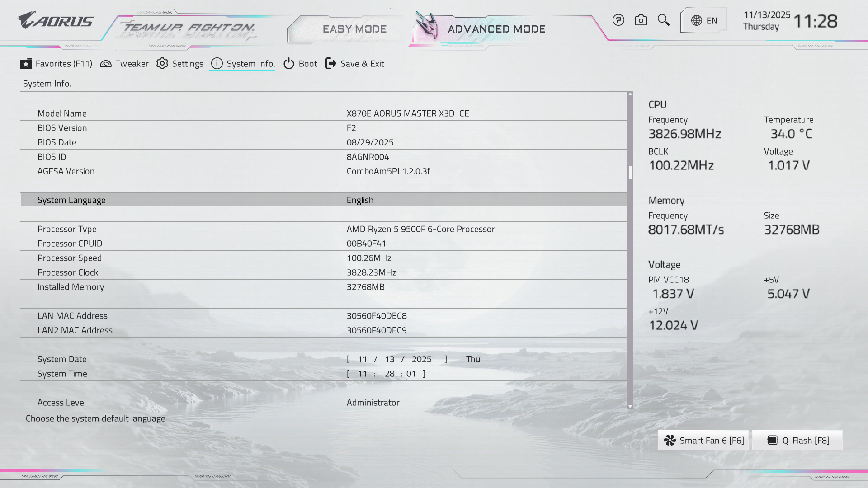Click the Settings gear icon
The image size is (868, 488).
coord(162,64)
